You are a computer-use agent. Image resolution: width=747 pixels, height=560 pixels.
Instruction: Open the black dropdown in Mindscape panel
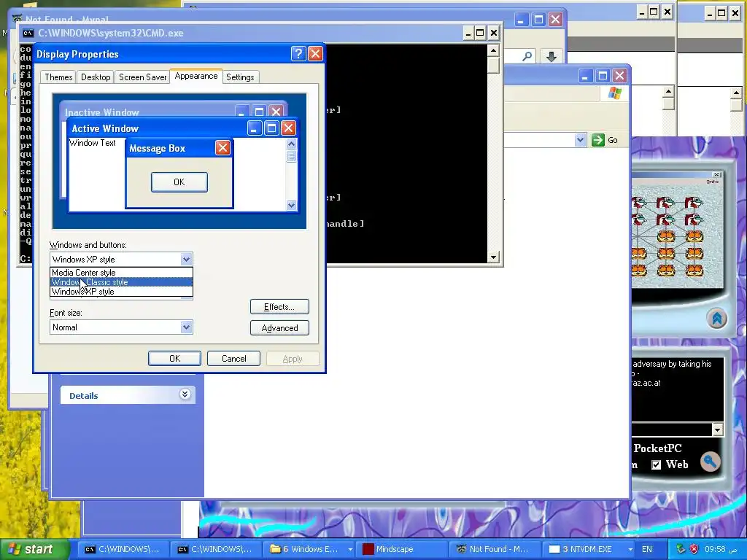click(x=718, y=429)
